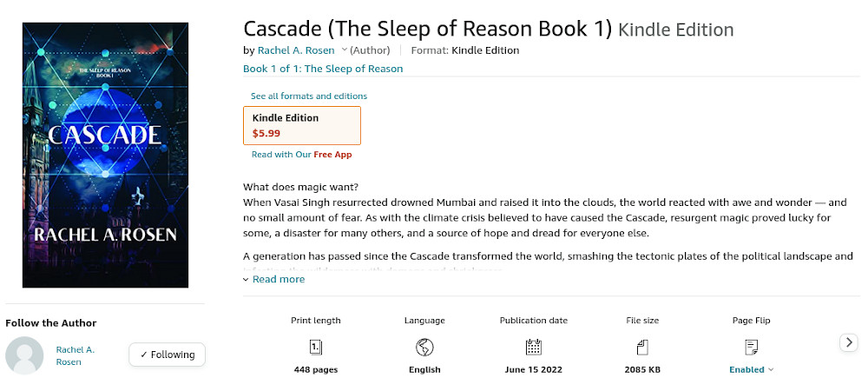
Task: Open the dropdown arrow next to author name
Action: 345,50
